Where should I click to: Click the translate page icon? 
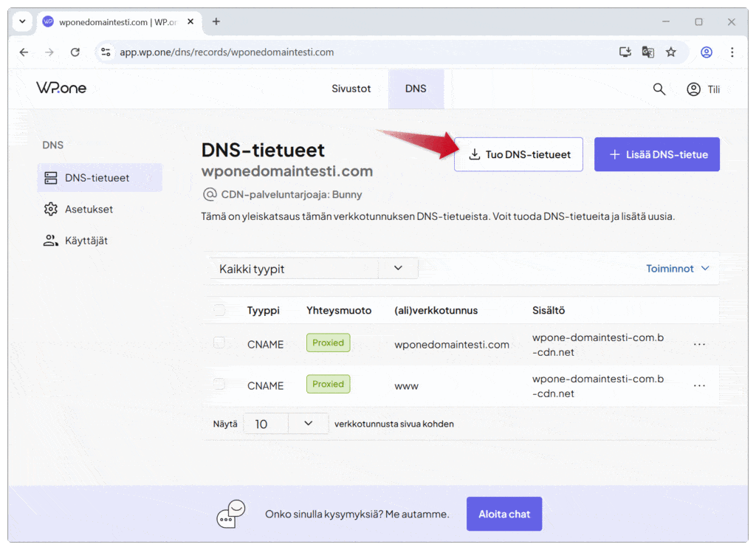(647, 52)
